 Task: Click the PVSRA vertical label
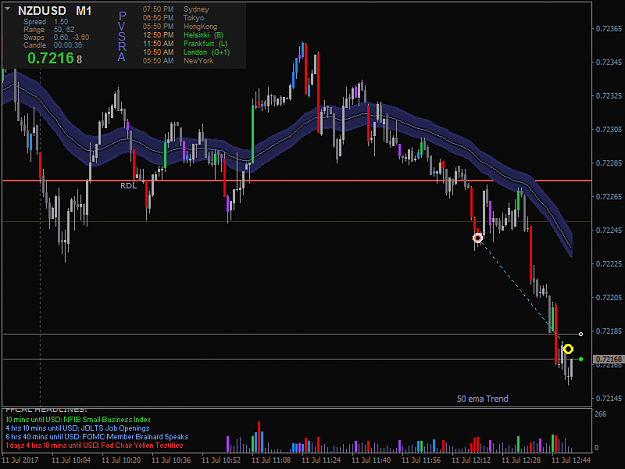coord(122,36)
